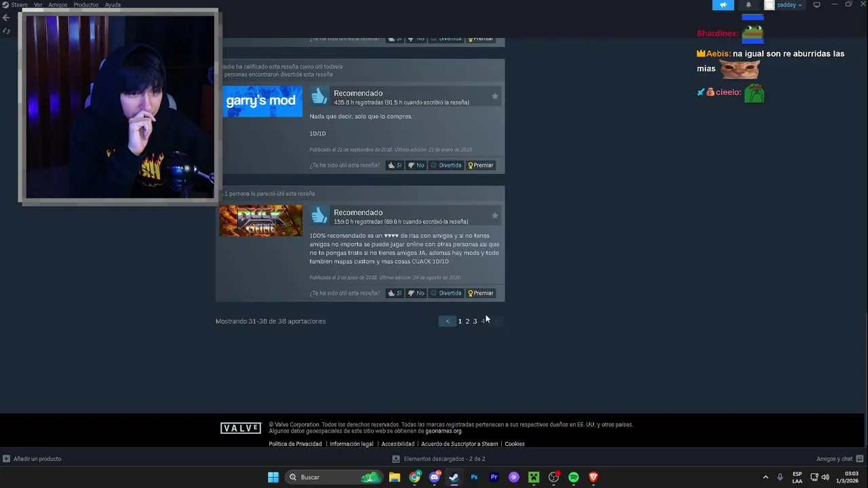Mark Garry's Mod review as Divertida
The height and width of the screenshot is (488, 868).
tap(446, 165)
